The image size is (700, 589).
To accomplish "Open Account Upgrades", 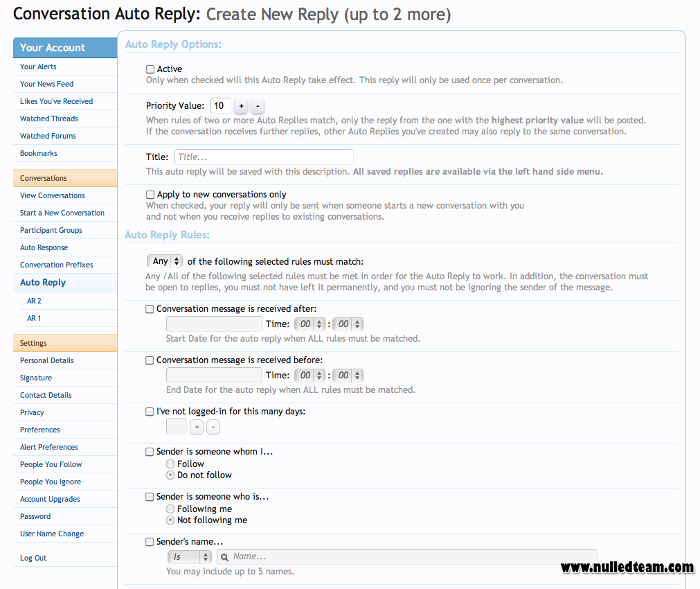I will click(x=50, y=499).
